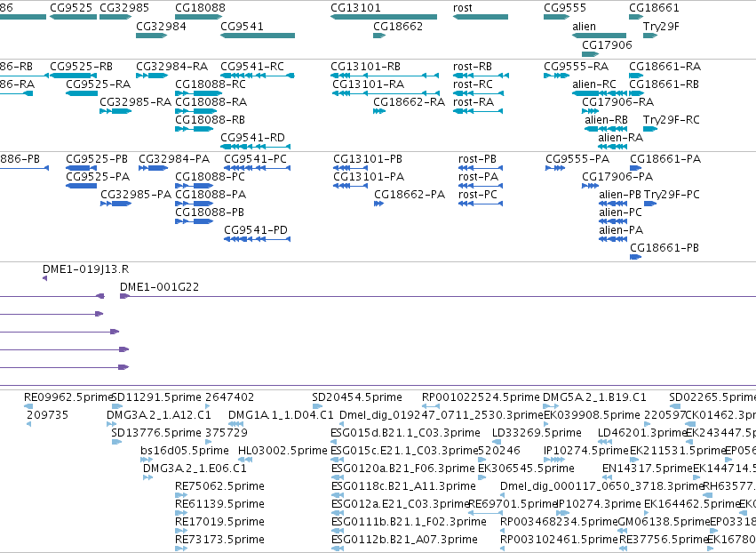The height and width of the screenshot is (553, 756).
Task: Click EST label RE73173.5prime
Action: (219, 540)
